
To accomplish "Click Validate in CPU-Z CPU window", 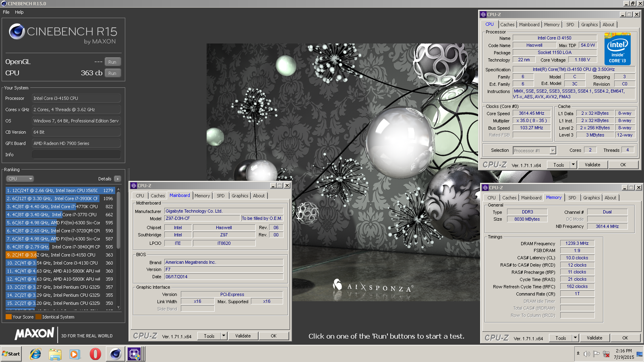I will [592, 165].
